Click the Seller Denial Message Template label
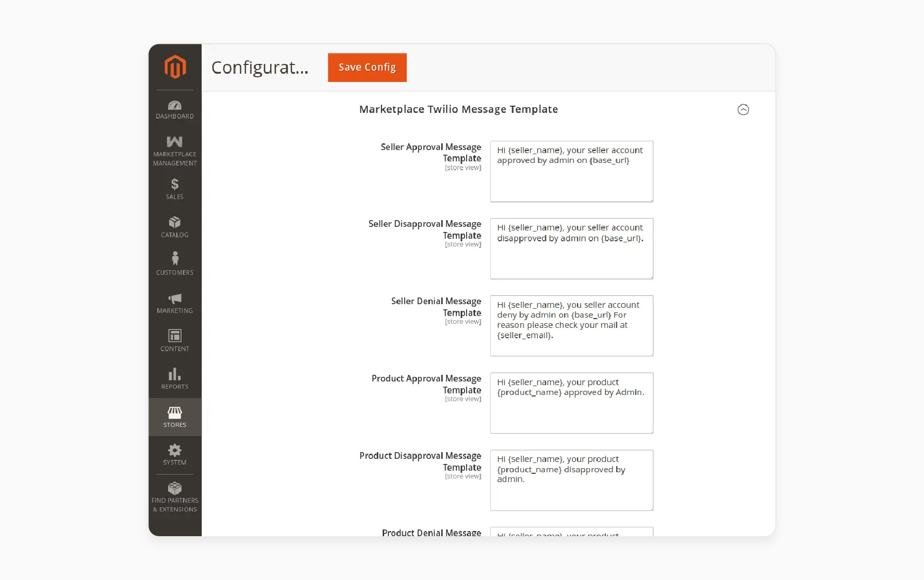The image size is (924, 580). 436,307
